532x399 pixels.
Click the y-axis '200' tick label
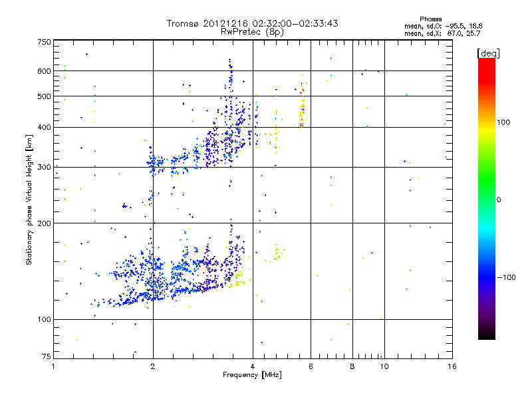point(45,223)
